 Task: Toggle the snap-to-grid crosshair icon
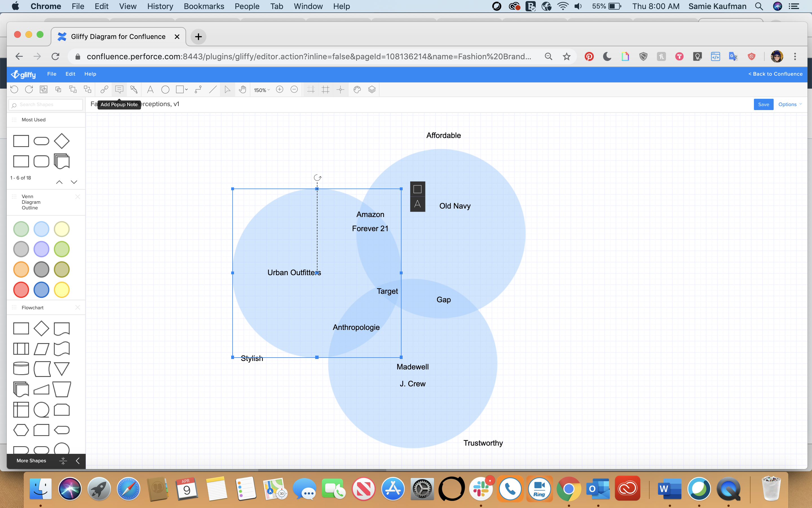341,89
